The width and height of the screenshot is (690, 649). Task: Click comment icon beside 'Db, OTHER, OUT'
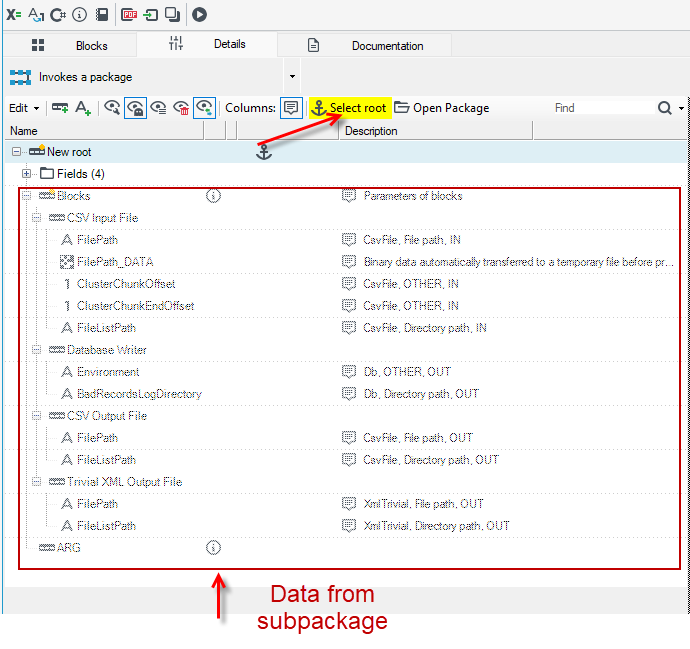(349, 372)
